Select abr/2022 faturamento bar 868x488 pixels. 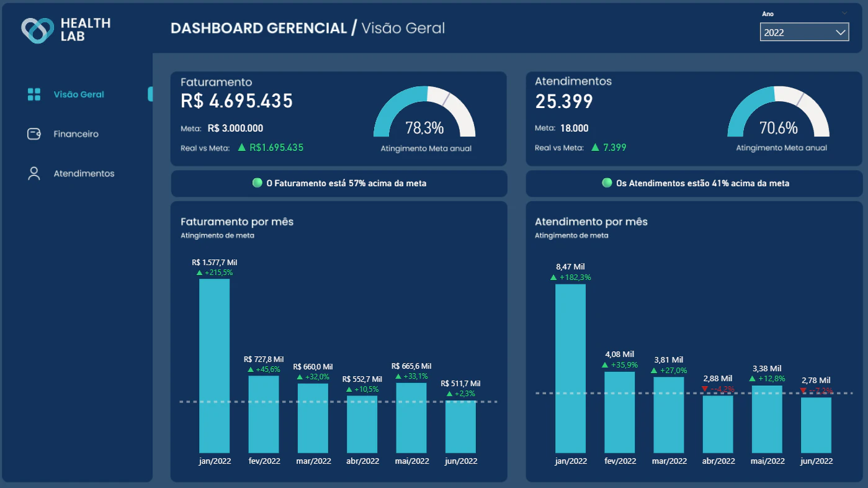[x=362, y=424]
